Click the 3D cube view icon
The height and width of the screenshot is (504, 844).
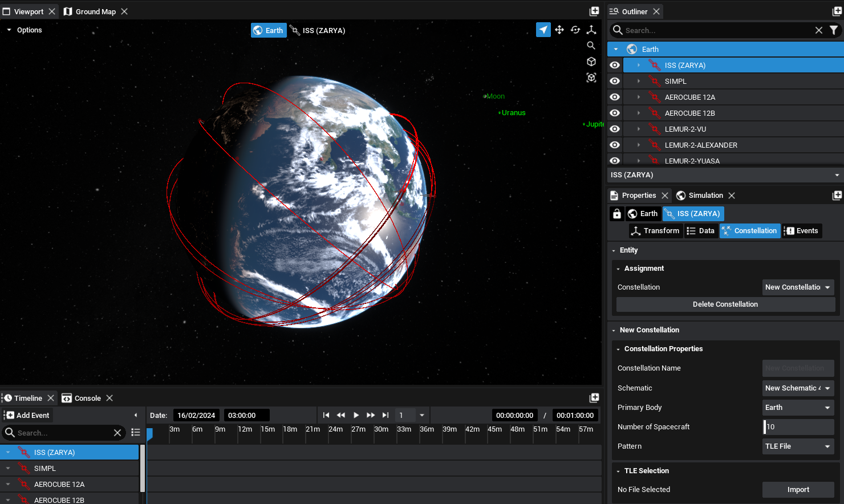click(591, 62)
